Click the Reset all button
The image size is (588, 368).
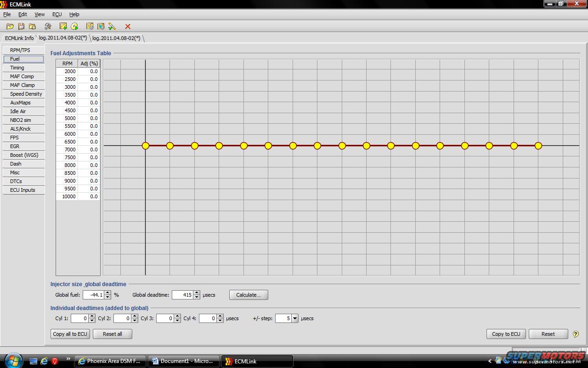tap(113, 334)
